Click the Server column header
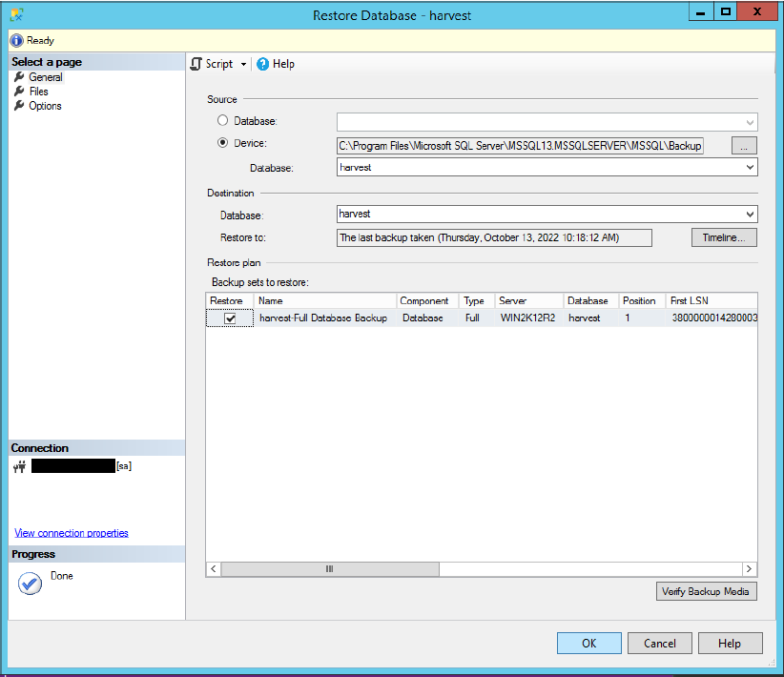Image resolution: width=784 pixels, height=677 pixels. coord(529,300)
